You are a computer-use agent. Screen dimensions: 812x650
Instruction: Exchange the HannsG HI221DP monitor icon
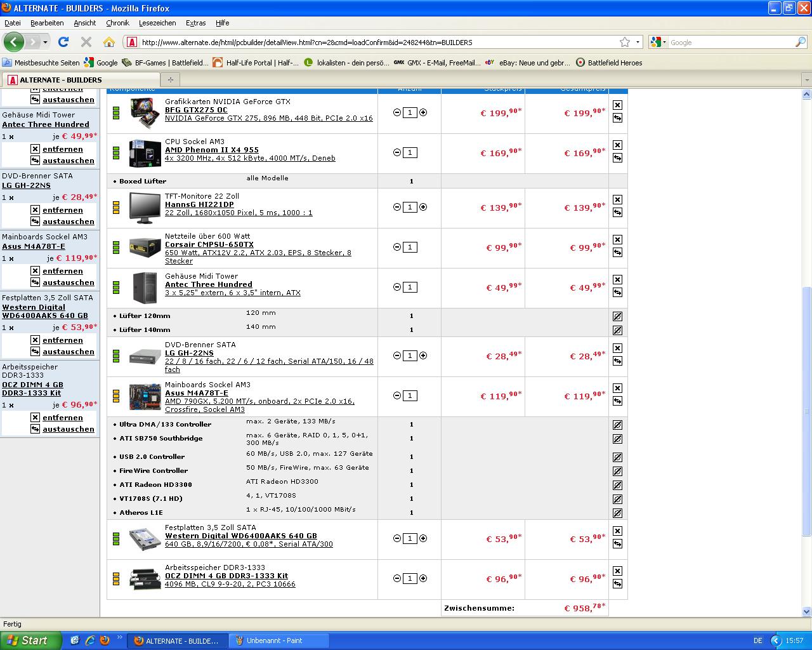[617, 213]
